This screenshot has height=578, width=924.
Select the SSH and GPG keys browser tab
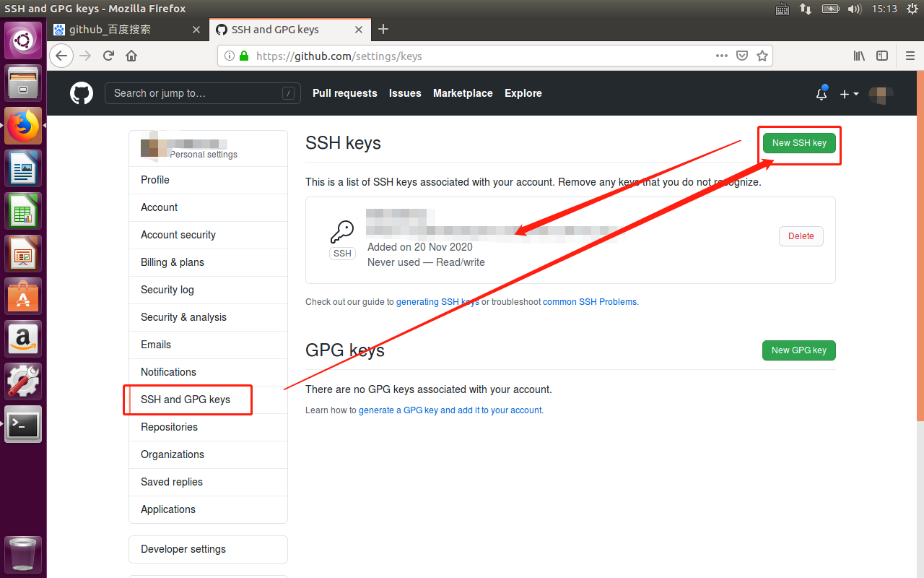coord(289,30)
